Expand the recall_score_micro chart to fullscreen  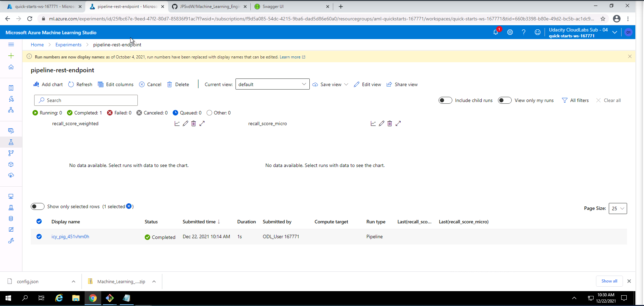(398, 123)
